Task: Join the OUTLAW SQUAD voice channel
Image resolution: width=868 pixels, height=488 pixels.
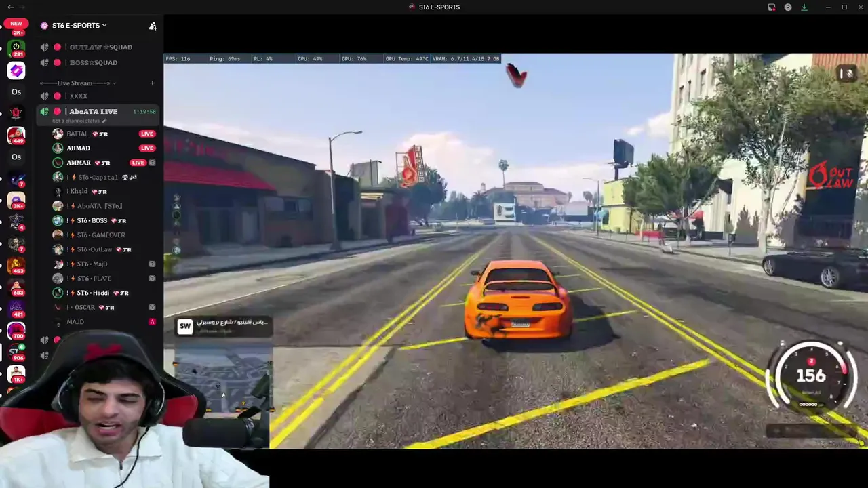Action: [x=98, y=47]
